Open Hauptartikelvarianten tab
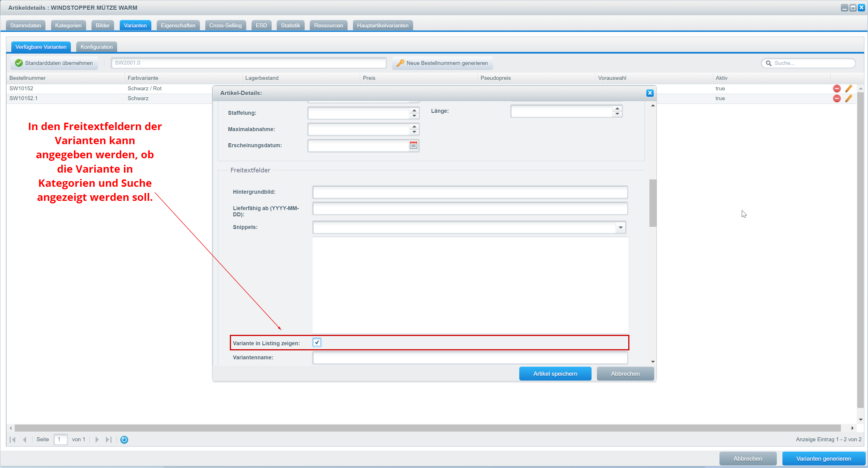The width and height of the screenshot is (868, 468). [383, 26]
